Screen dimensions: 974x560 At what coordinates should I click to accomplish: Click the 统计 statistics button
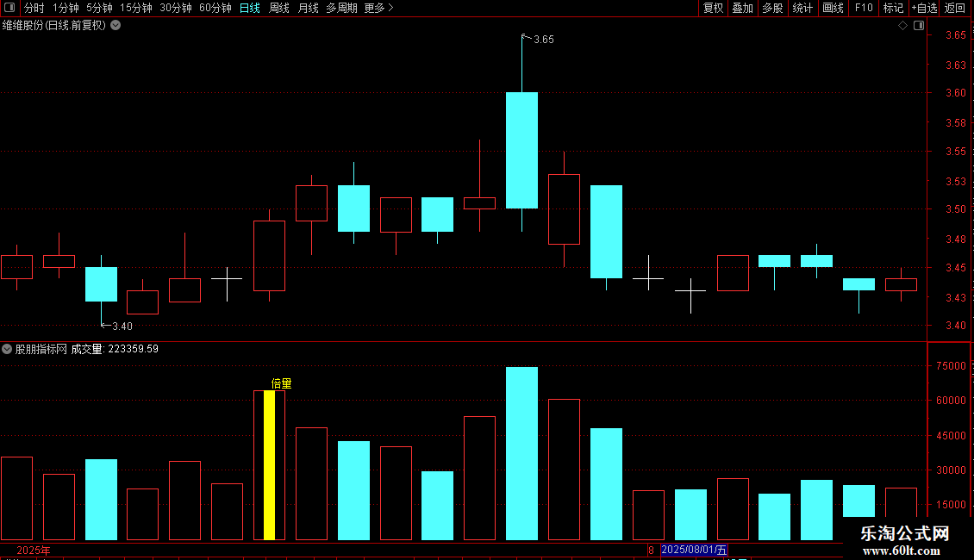(x=802, y=8)
